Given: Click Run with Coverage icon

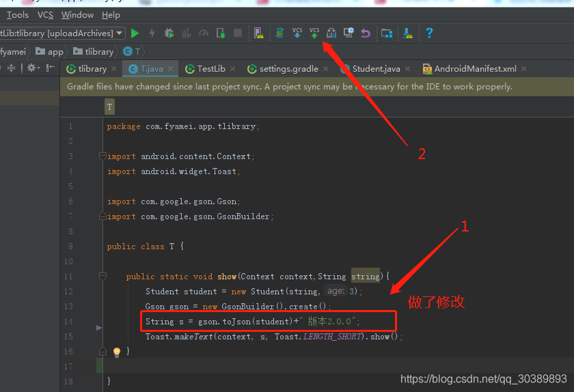Looking at the screenshot, I should pos(187,33).
